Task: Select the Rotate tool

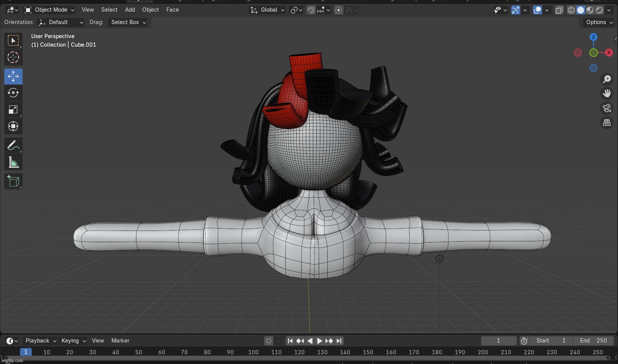Action: [13, 93]
